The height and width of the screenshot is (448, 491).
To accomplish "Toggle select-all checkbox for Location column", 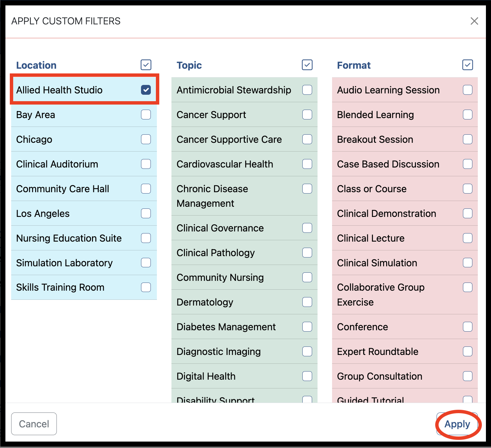I will pos(146,65).
